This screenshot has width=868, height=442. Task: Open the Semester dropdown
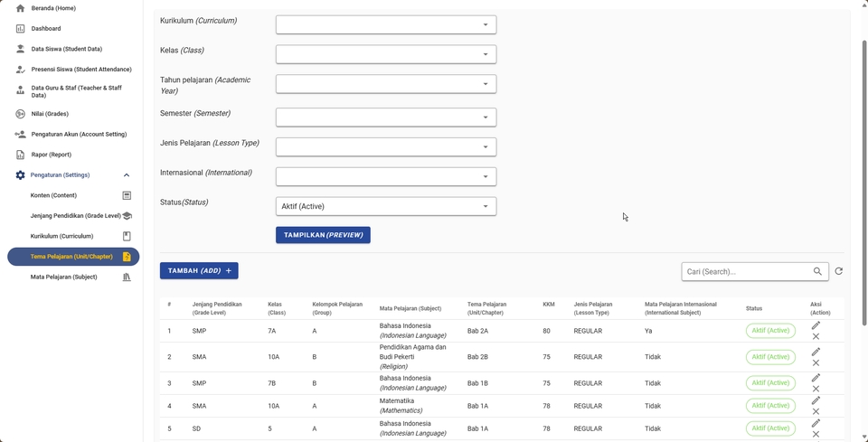[x=386, y=118]
